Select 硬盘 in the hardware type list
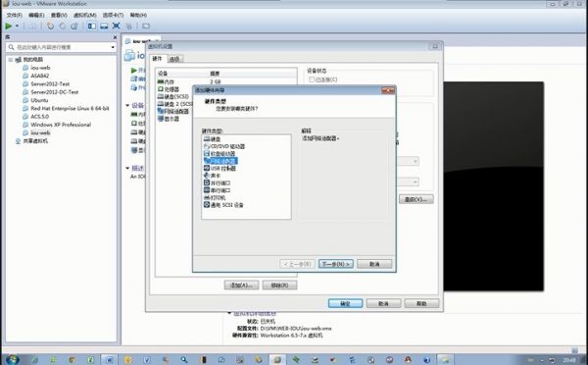Screen dimensions: 588x365 click(x=213, y=139)
